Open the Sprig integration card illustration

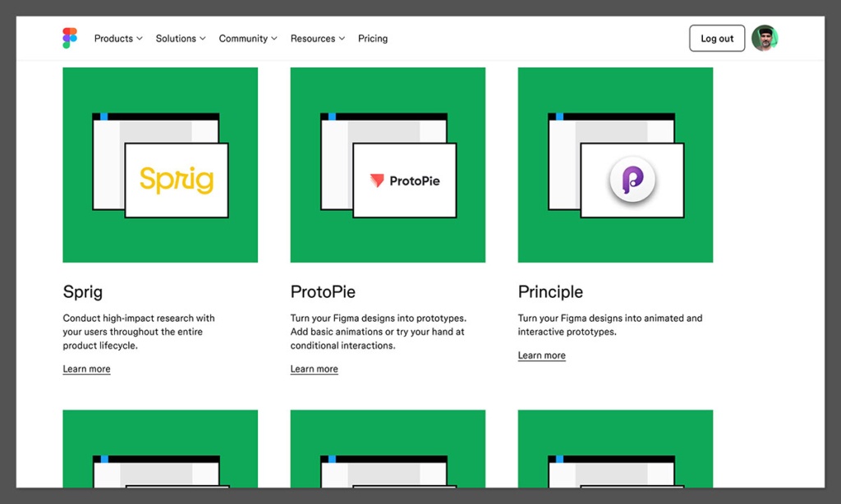coord(160,164)
